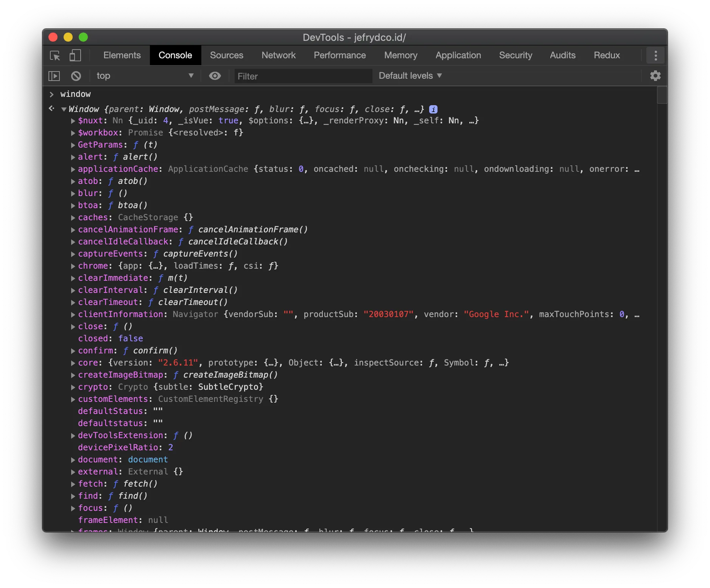Expand the $nuxt property

(73, 121)
